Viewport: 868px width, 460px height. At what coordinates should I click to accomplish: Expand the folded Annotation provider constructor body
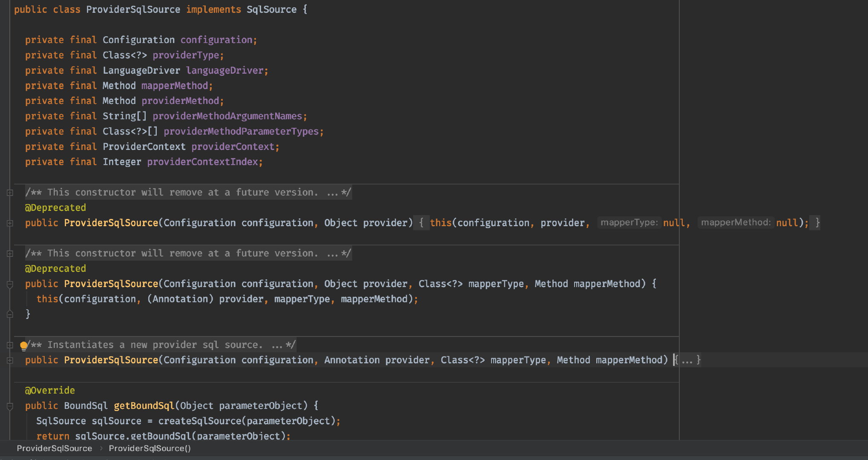coord(10,360)
